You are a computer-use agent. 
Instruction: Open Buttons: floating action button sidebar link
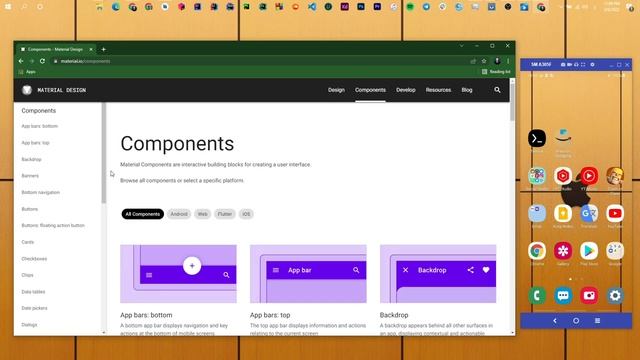(53, 225)
